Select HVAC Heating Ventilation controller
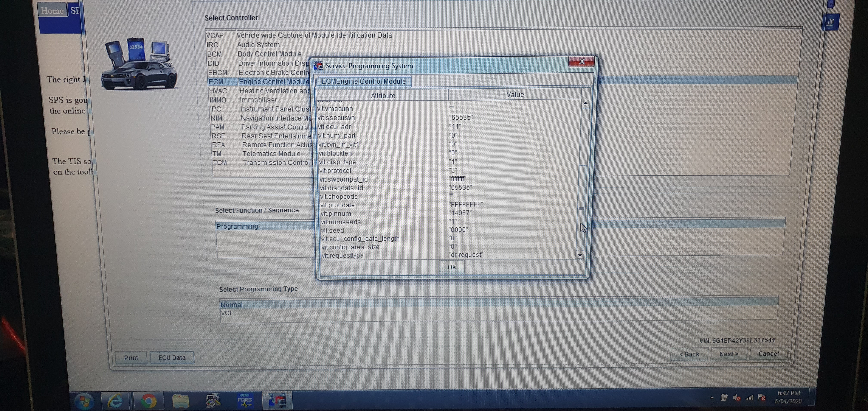This screenshot has width=868, height=411. pos(259,91)
